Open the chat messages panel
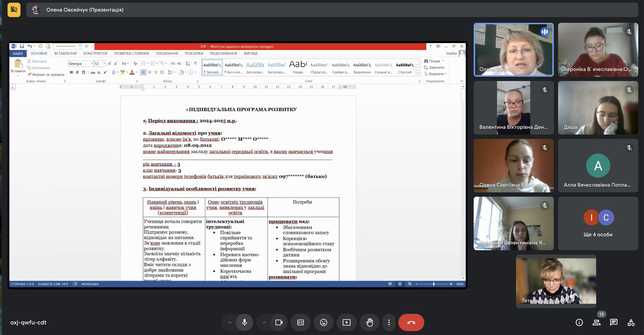 tap(613, 322)
